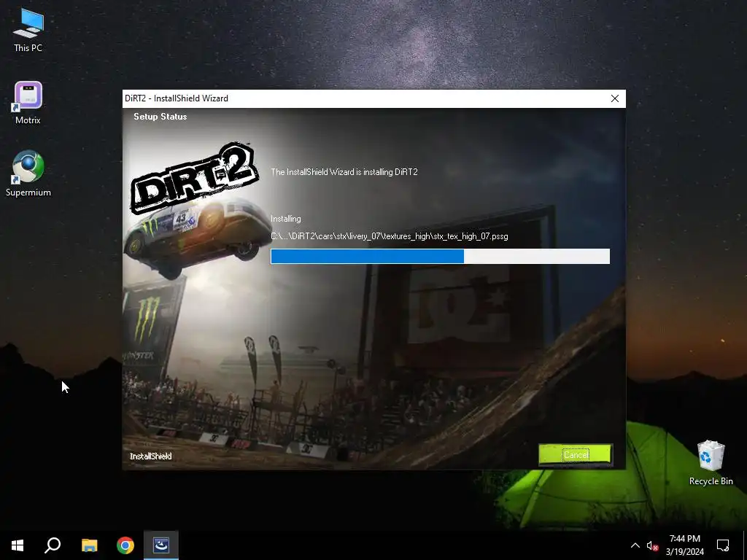747x560 pixels.
Task: Open File Explorer from the taskbar
Action: pos(89,545)
